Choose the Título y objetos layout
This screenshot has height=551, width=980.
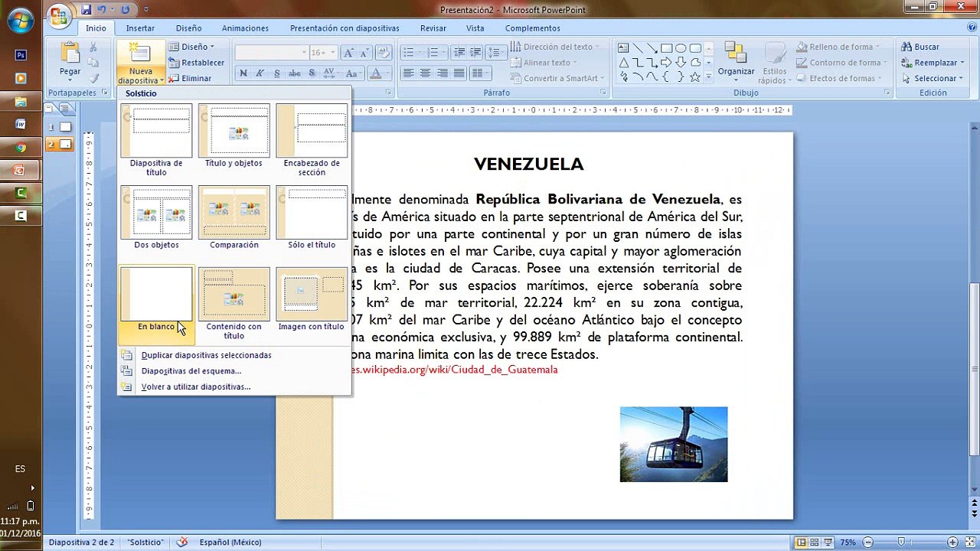click(234, 136)
